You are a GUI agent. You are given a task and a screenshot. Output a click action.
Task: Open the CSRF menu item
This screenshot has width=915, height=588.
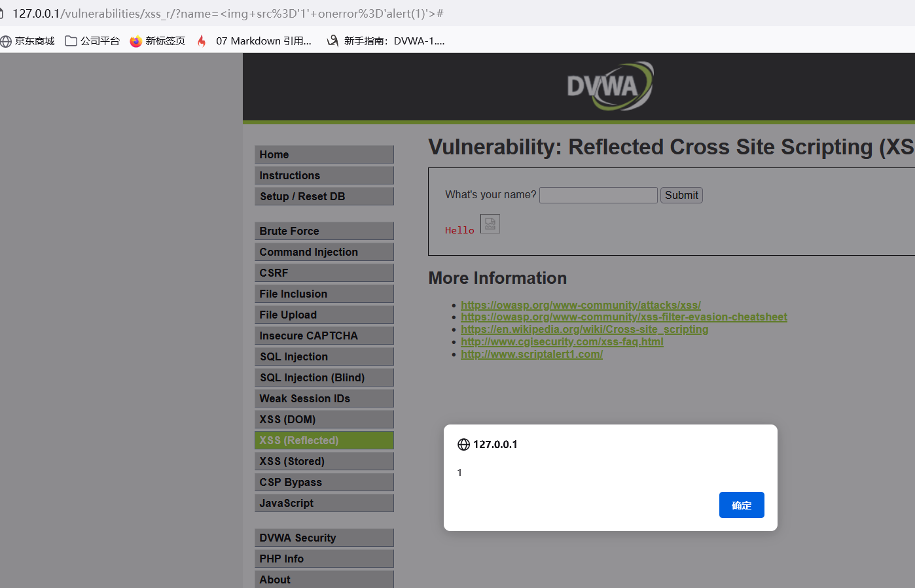[x=324, y=273]
